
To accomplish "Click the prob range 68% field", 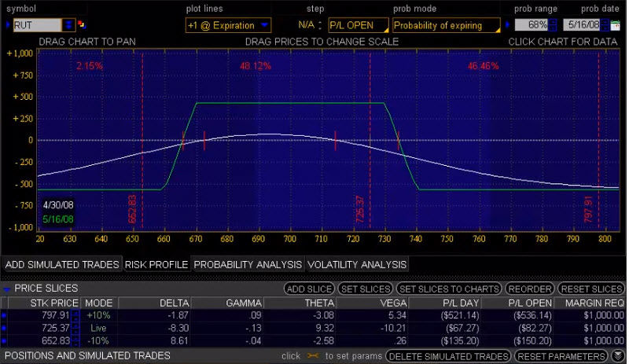I will [532, 25].
